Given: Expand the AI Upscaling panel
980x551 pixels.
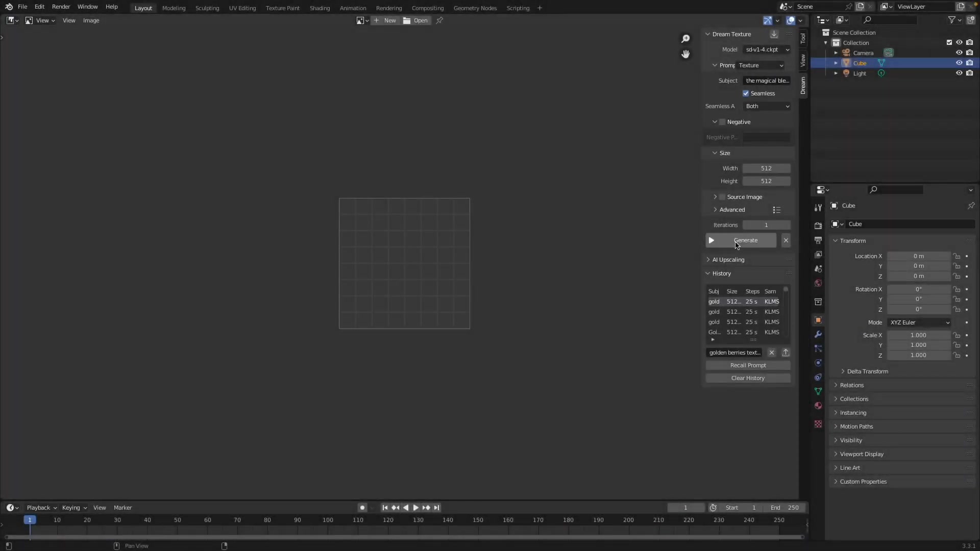Looking at the screenshot, I should tap(728, 260).
